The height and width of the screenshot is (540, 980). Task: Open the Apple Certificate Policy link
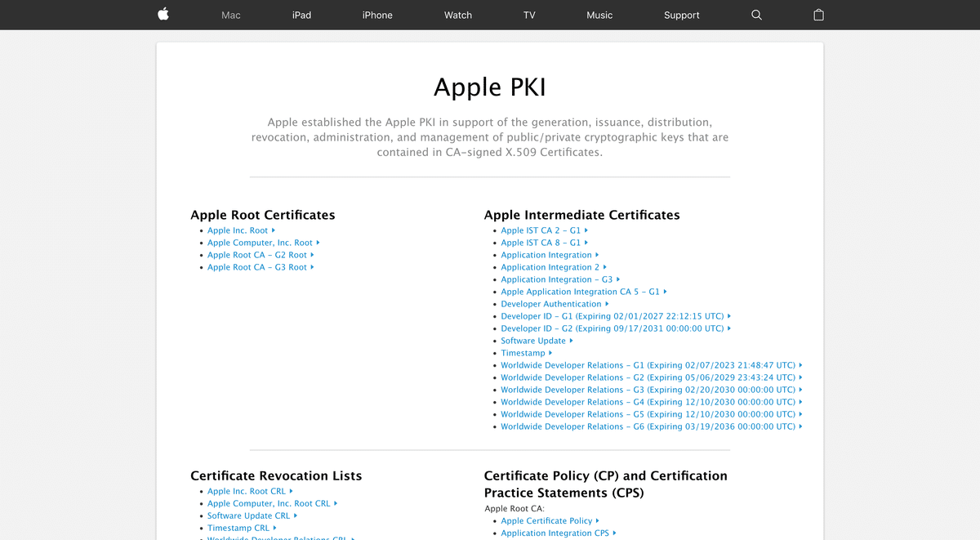[547, 520]
